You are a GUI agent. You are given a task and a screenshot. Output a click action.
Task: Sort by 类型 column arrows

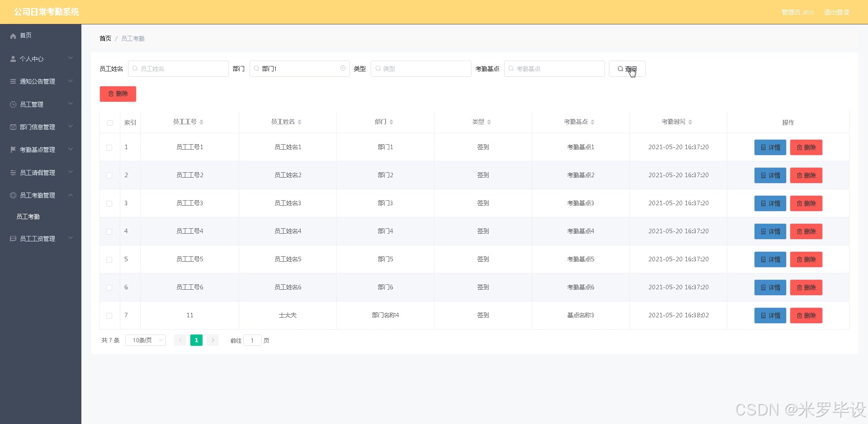489,122
